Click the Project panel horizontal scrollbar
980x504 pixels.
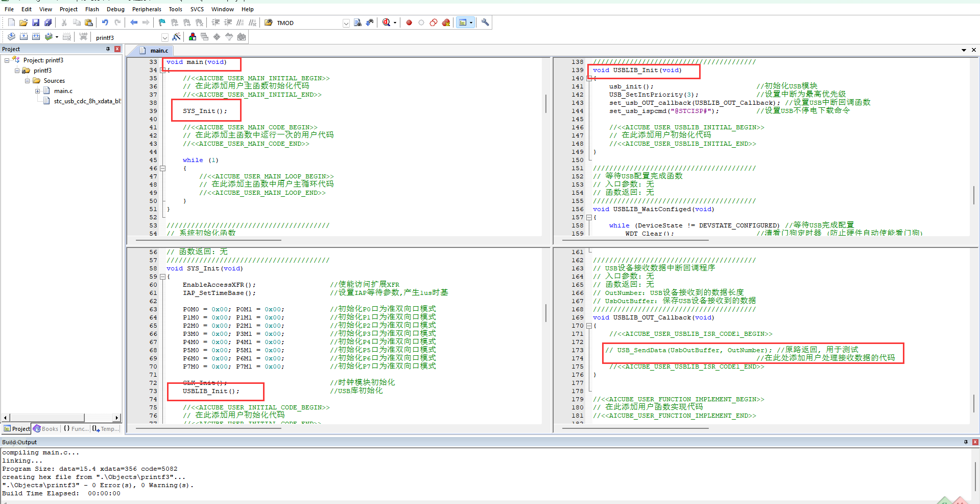point(47,418)
